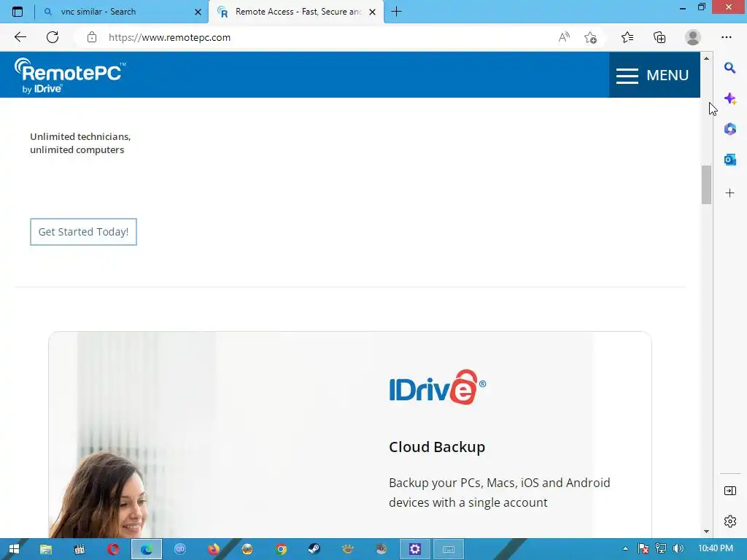747x560 pixels.
Task: Open the volume control tray icon
Action: (678, 549)
